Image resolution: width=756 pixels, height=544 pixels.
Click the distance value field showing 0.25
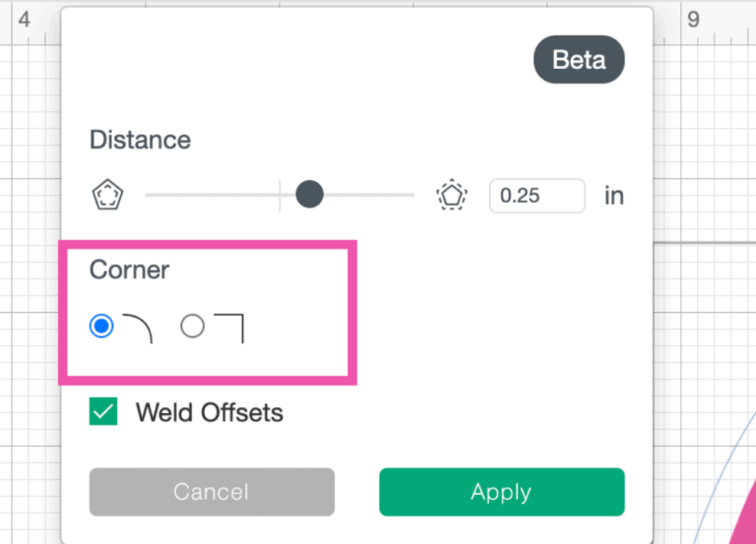point(536,195)
